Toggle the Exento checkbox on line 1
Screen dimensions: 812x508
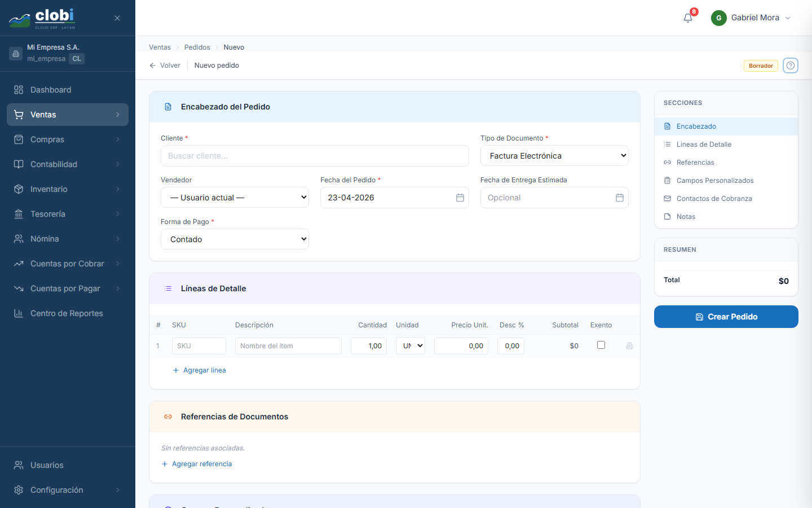point(601,345)
